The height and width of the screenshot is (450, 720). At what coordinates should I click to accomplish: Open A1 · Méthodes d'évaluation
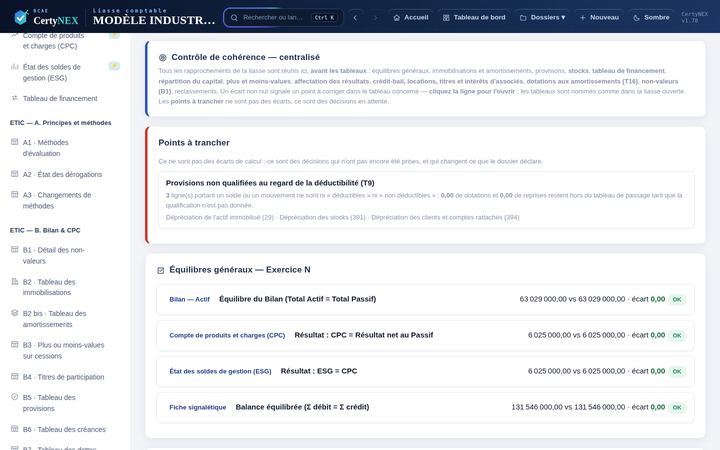click(x=64, y=148)
